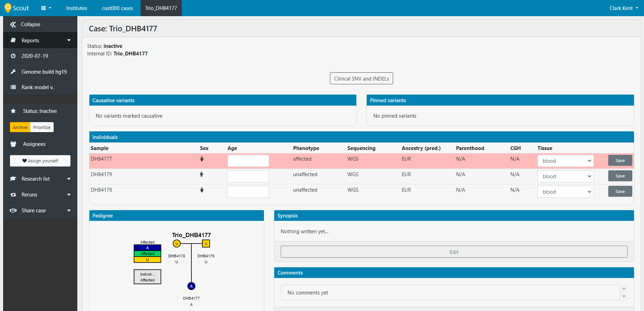Click the barcode icon next to Rank model

(13, 87)
